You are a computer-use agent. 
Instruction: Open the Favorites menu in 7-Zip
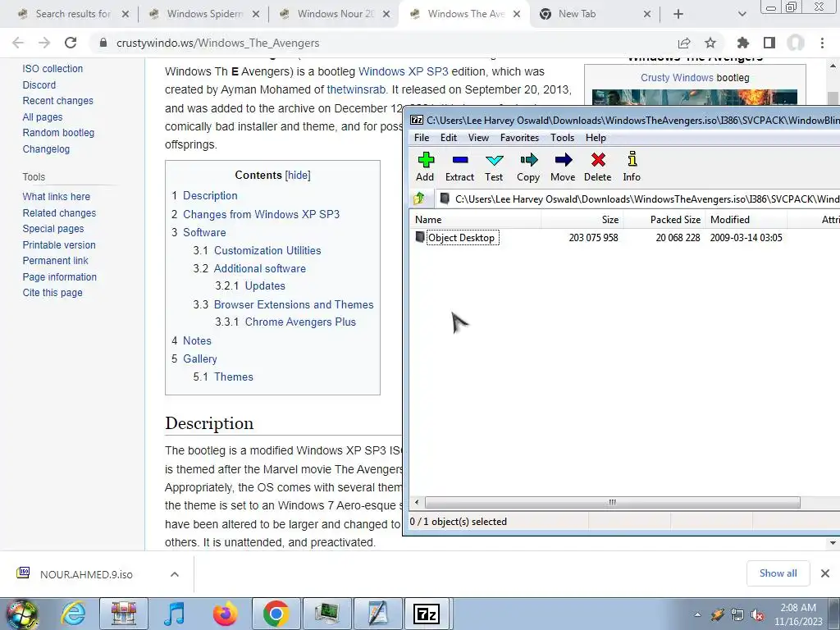pyautogui.click(x=519, y=138)
